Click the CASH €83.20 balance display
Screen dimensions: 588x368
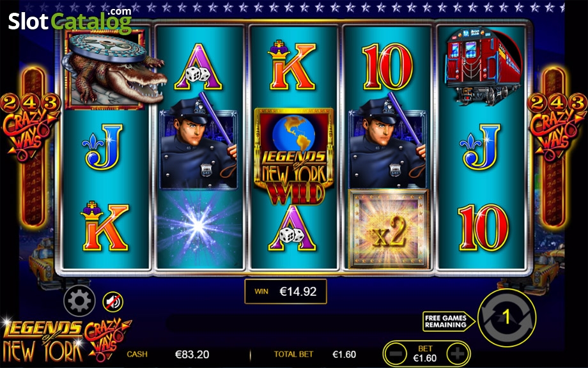tap(167, 354)
